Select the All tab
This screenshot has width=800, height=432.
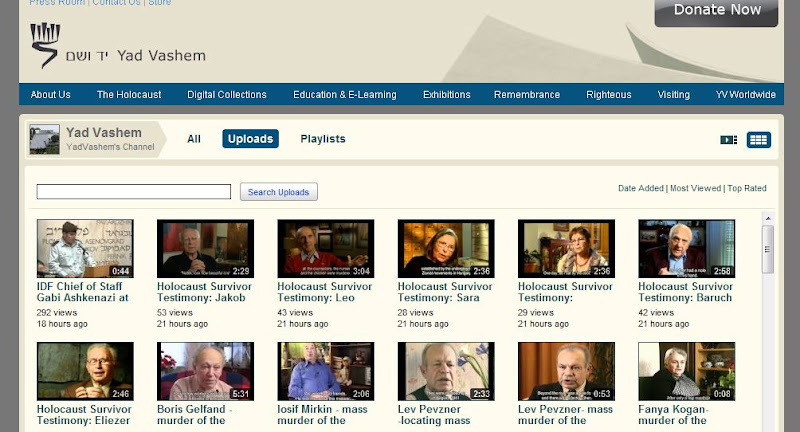click(x=194, y=139)
